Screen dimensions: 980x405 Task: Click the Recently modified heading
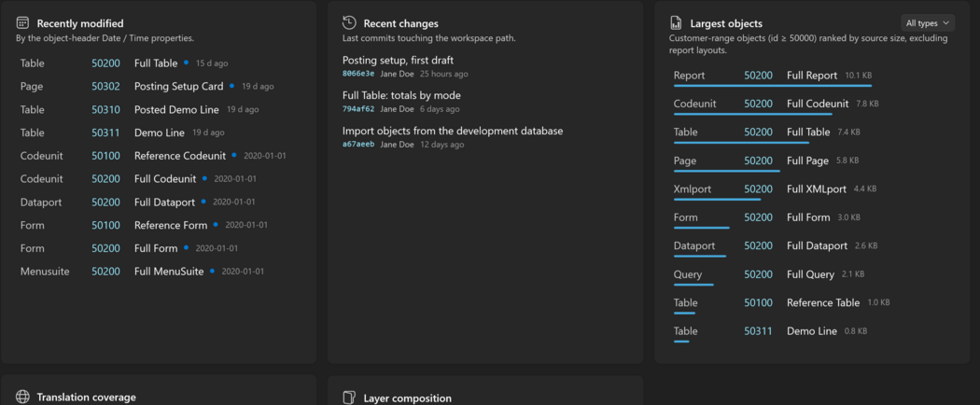pos(80,23)
